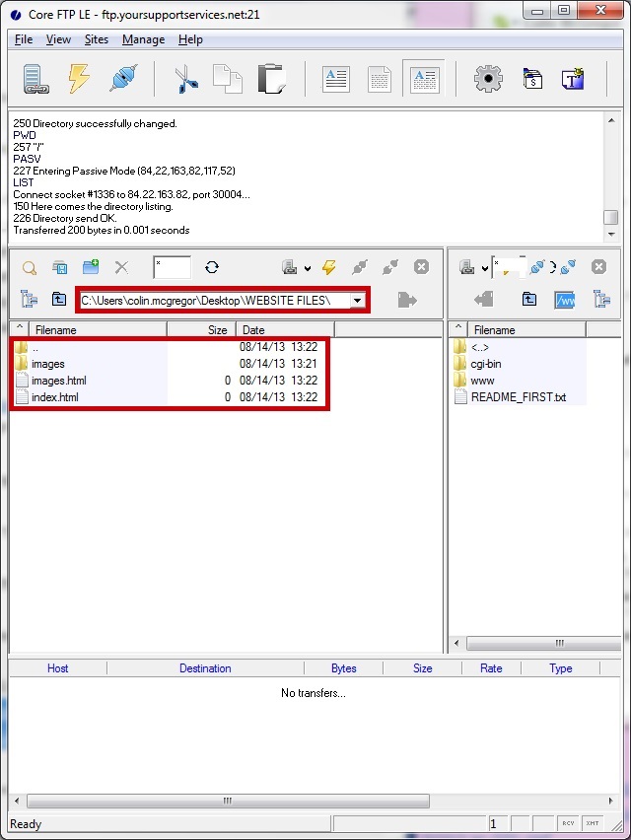
Task: Click the local filter input field
Action: click(x=172, y=267)
